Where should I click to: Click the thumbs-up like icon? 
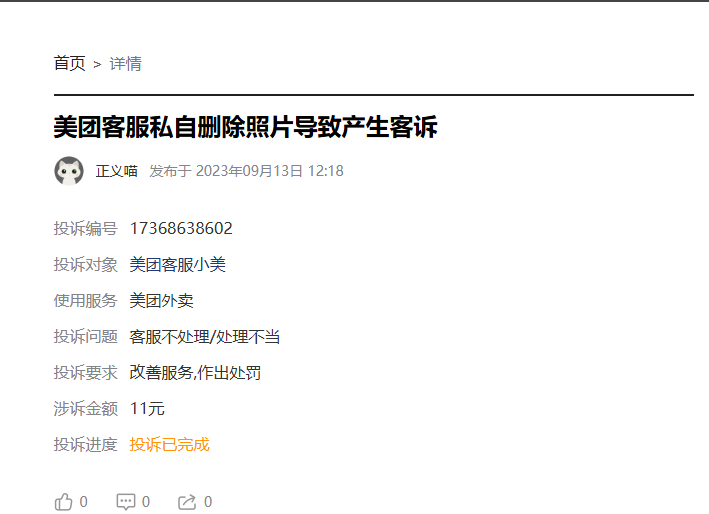pyautogui.click(x=63, y=502)
